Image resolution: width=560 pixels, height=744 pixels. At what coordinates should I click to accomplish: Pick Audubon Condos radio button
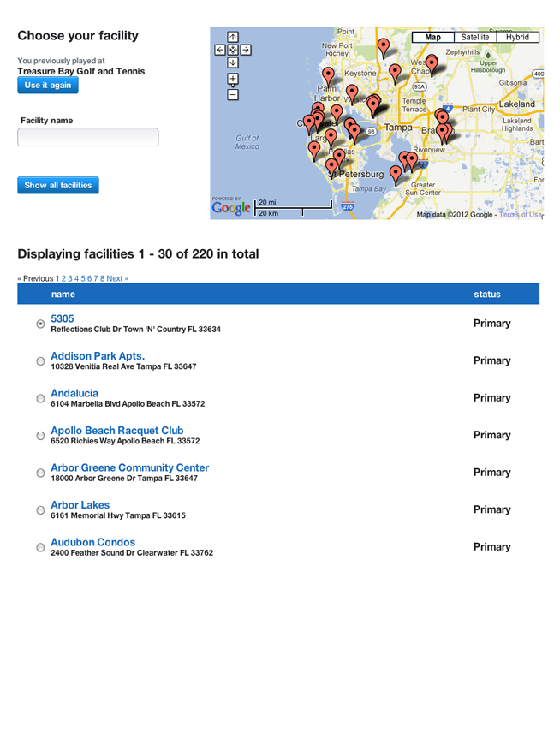coord(40,547)
